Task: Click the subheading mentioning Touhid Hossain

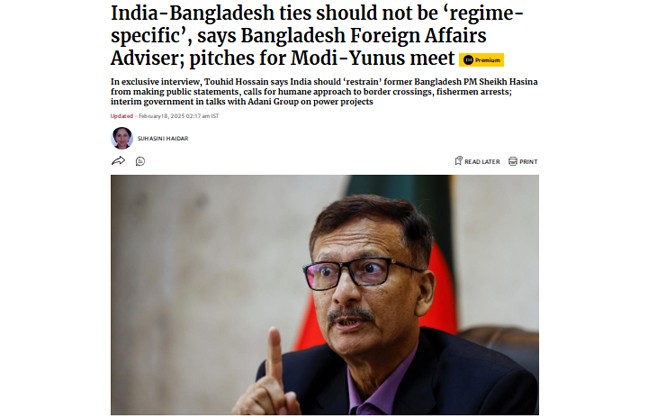Action: pos(324,92)
